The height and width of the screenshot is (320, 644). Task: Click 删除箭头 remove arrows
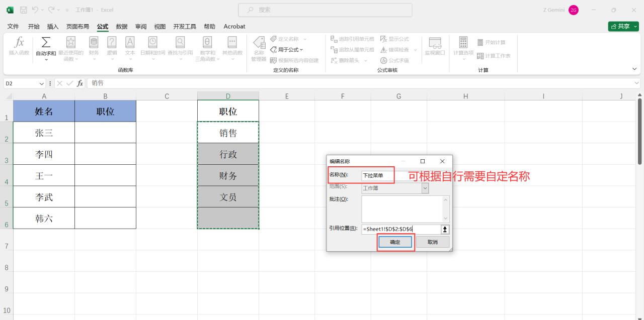[x=346, y=60]
